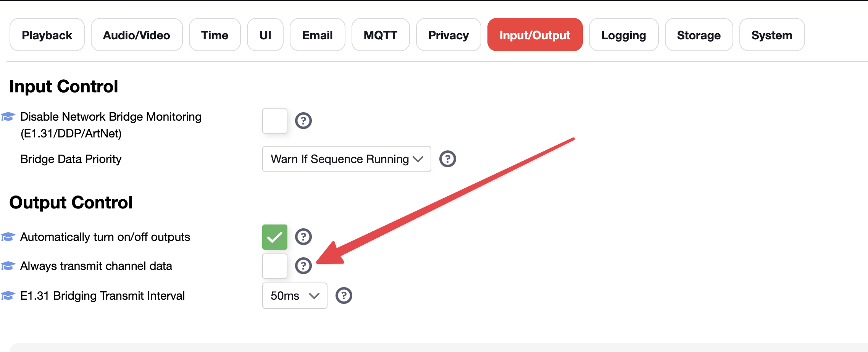Open help for Disable Network Bridge Monitoring
868x352 pixels.
point(303,121)
